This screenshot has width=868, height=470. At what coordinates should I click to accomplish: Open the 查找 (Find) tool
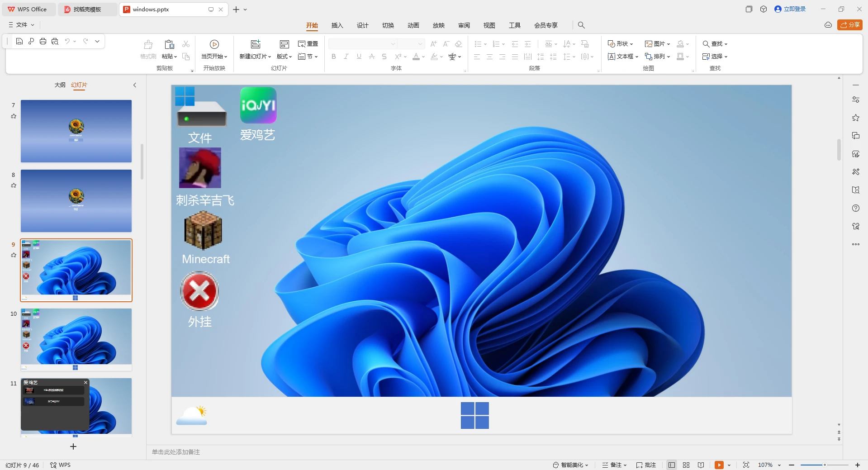(714, 43)
